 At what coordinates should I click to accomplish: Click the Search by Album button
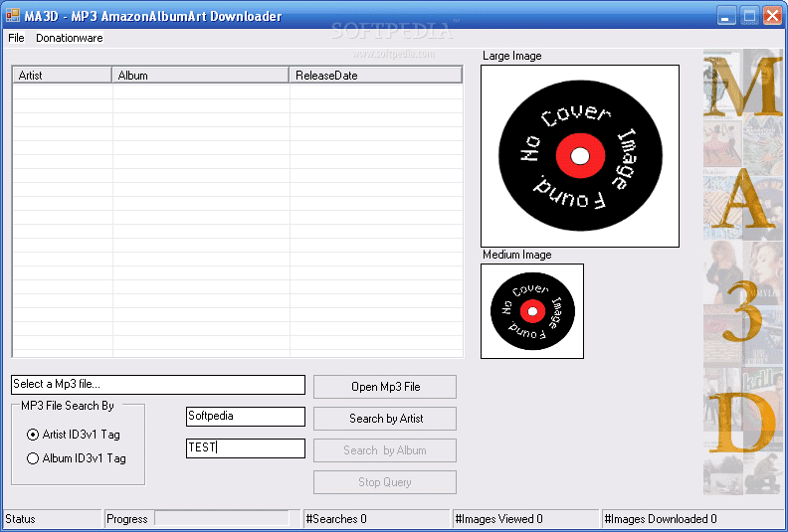pos(385,450)
